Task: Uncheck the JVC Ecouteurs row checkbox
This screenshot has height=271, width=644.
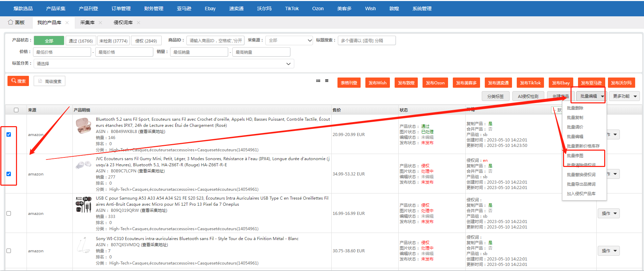Action: coord(9,174)
